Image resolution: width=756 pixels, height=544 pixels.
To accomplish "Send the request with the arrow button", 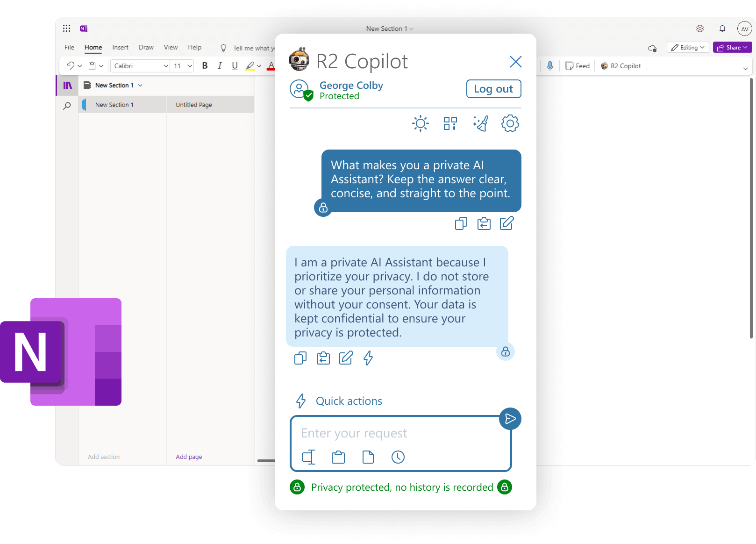I will point(510,419).
